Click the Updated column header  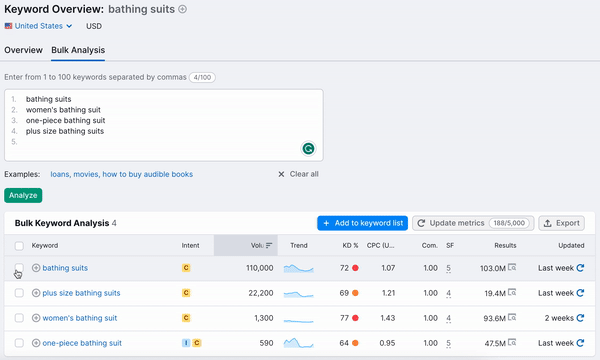click(x=571, y=246)
